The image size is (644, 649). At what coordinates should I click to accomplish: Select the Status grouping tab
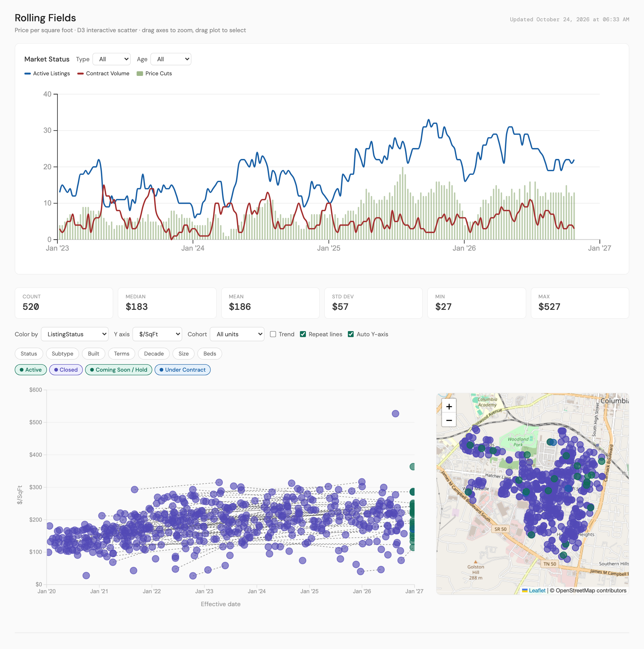(29, 354)
